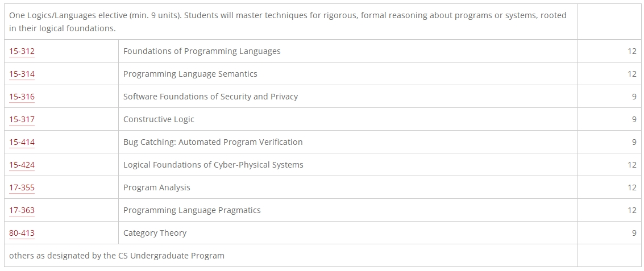This screenshot has width=644, height=271.
Task: Click Programming Language Semantics title cell
Action: pos(348,74)
